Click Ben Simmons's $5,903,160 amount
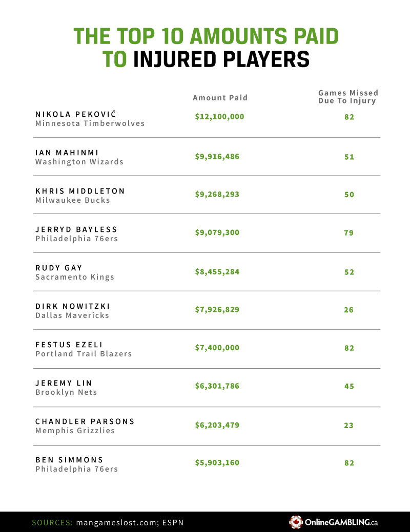The height and width of the screenshot is (532, 410). click(x=217, y=463)
